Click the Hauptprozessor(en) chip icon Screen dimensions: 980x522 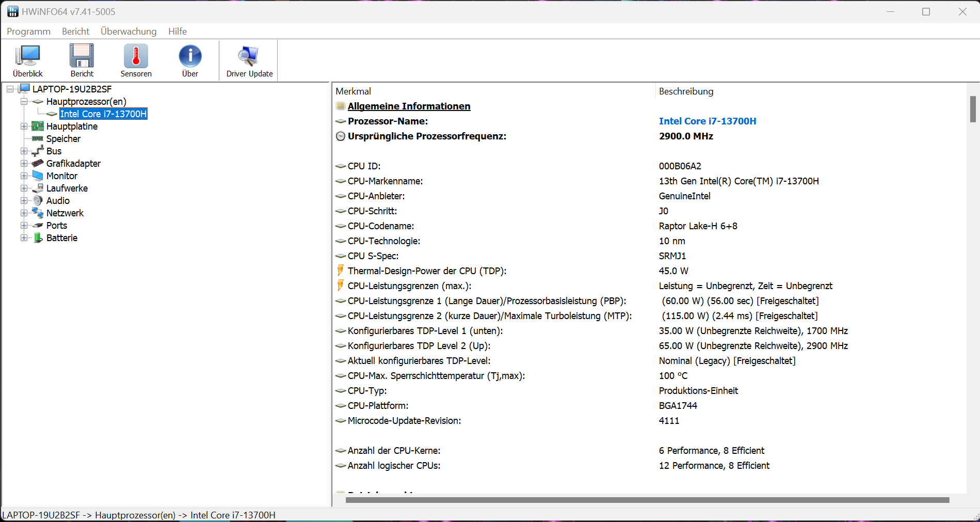coord(38,101)
